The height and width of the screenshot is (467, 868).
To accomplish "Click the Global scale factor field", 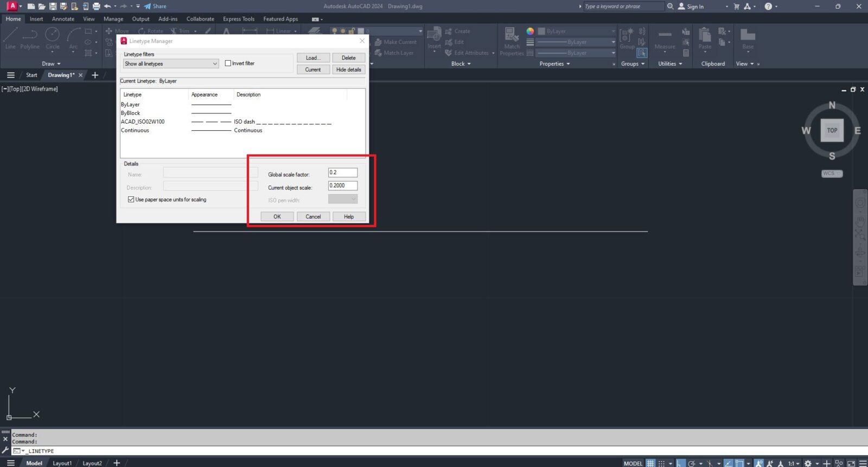I will [x=342, y=172].
